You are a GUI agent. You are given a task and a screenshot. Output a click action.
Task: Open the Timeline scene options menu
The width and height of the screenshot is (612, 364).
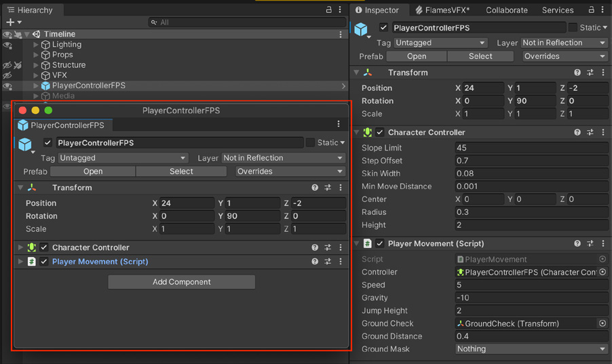coord(341,35)
